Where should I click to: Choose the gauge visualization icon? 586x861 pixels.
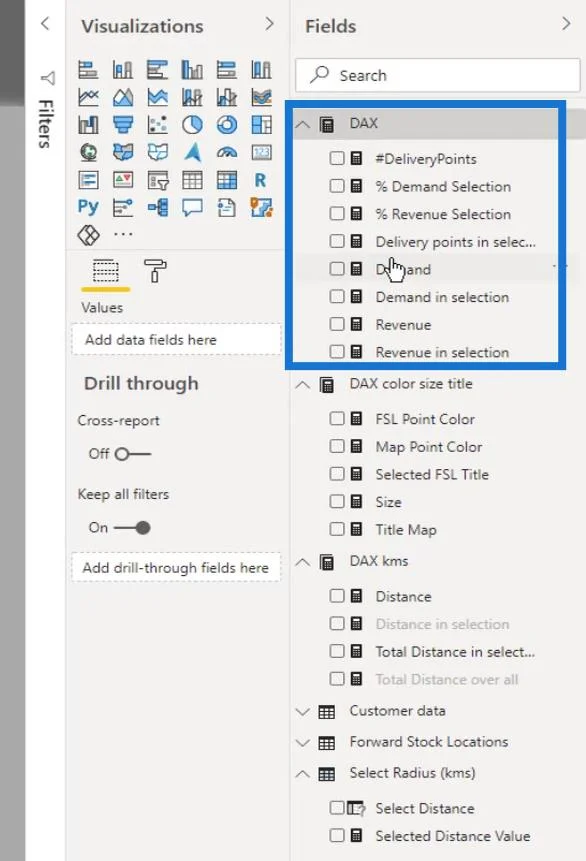point(227,152)
